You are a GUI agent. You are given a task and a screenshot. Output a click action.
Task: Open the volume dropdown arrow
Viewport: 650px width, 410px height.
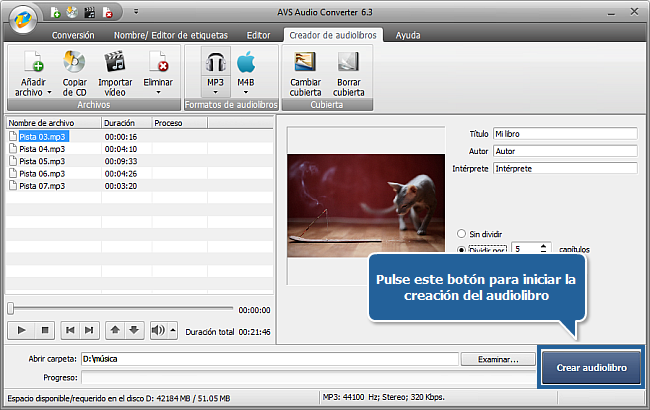coord(173,329)
